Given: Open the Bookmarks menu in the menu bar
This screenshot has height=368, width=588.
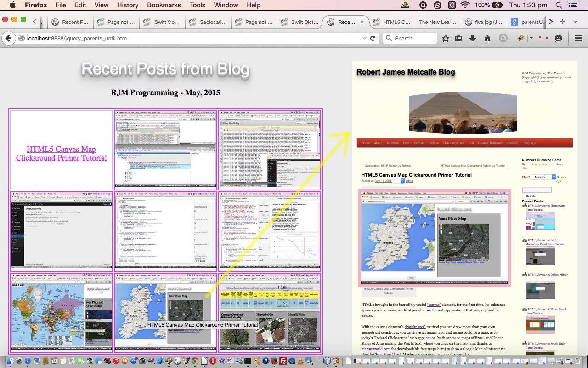Looking at the screenshot, I should [164, 5].
